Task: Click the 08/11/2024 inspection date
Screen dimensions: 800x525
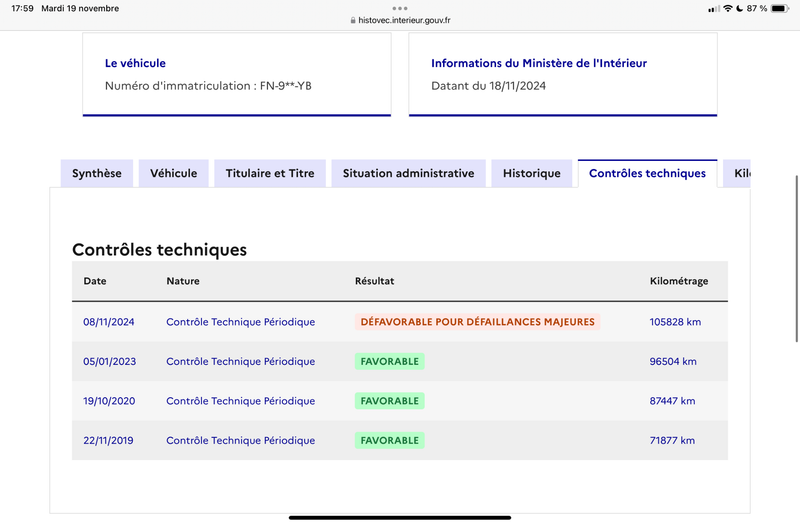Action: [x=109, y=322]
